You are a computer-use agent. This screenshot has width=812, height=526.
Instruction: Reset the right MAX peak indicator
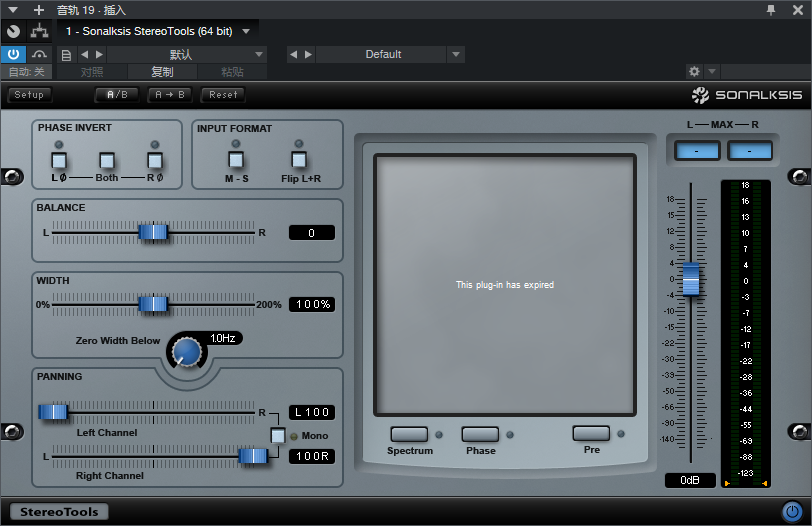750,151
